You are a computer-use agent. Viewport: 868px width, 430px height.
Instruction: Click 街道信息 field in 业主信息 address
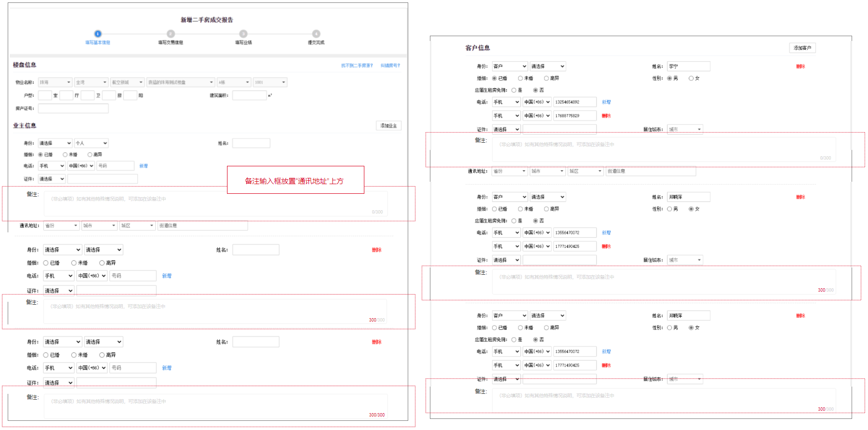(202, 226)
